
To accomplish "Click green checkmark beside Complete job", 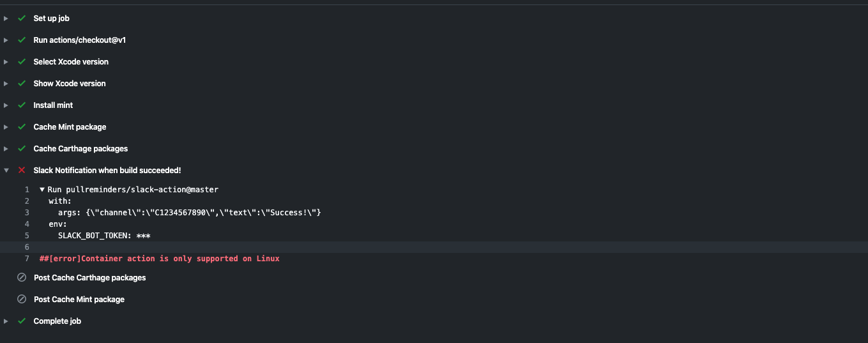I will 22,321.
